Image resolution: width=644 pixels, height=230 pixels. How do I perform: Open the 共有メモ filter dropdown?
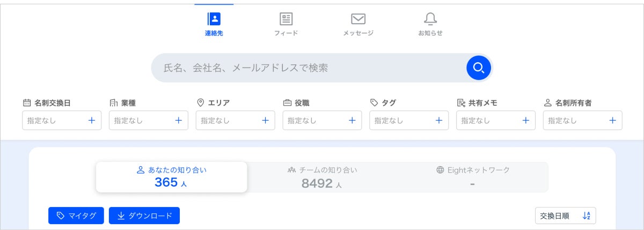(x=495, y=121)
